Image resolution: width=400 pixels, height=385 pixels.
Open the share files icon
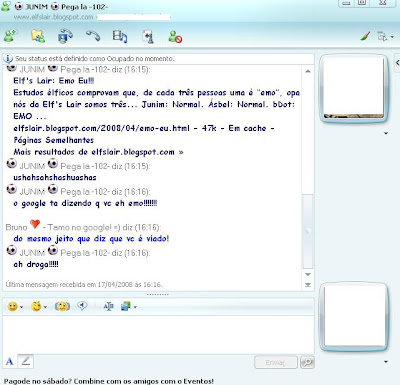(x=38, y=36)
